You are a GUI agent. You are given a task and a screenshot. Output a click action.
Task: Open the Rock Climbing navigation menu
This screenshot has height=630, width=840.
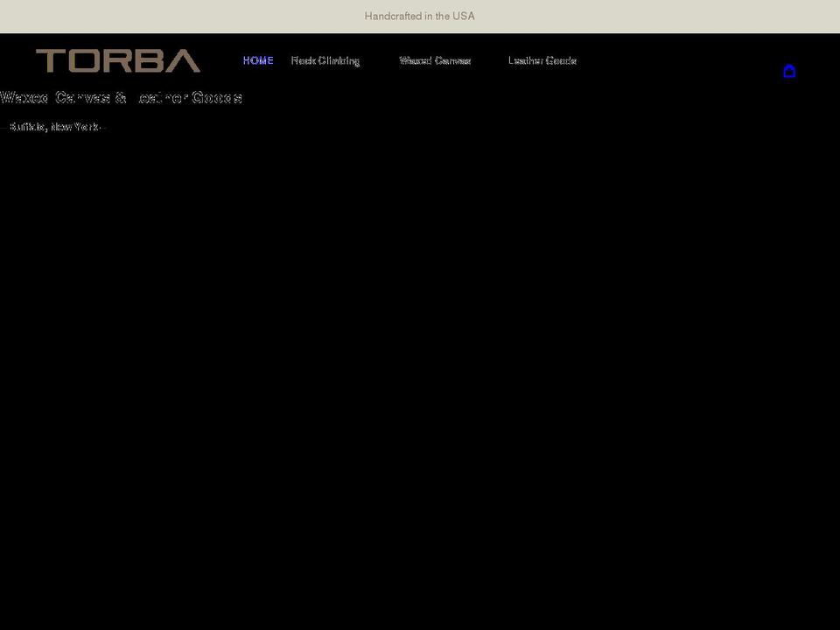325,60
